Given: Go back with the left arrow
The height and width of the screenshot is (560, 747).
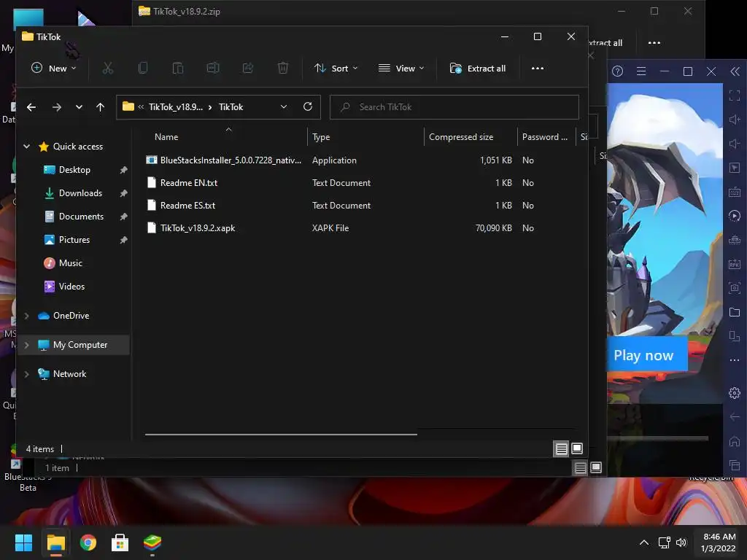Looking at the screenshot, I should click(x=31, y=107).
